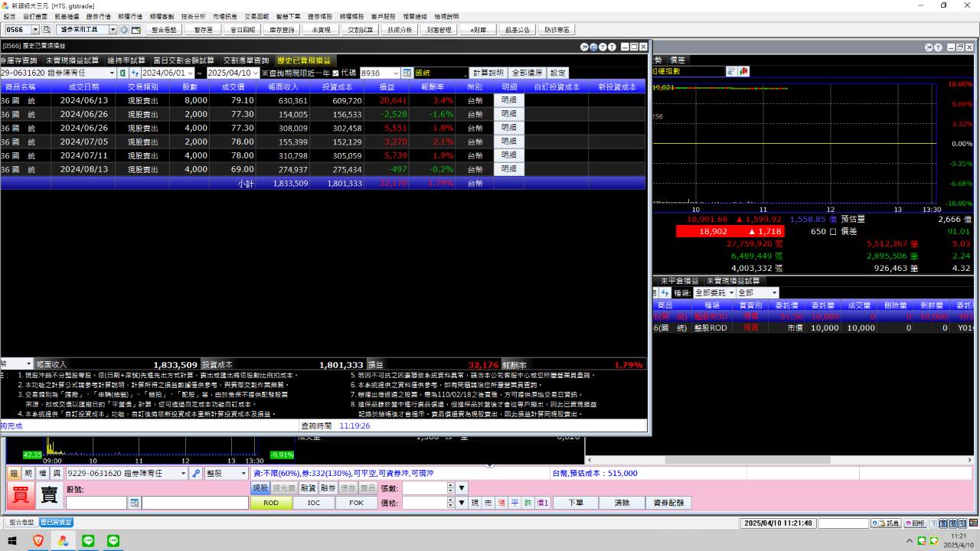
Task: Click 明細 for the 2024/08/13 row
Action: tap(509, 169)
